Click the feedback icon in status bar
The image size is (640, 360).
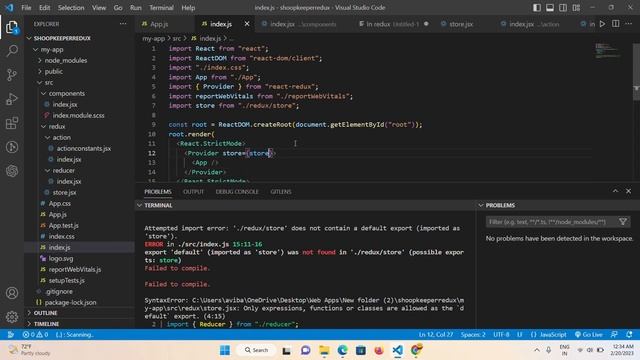click(614, 334)
